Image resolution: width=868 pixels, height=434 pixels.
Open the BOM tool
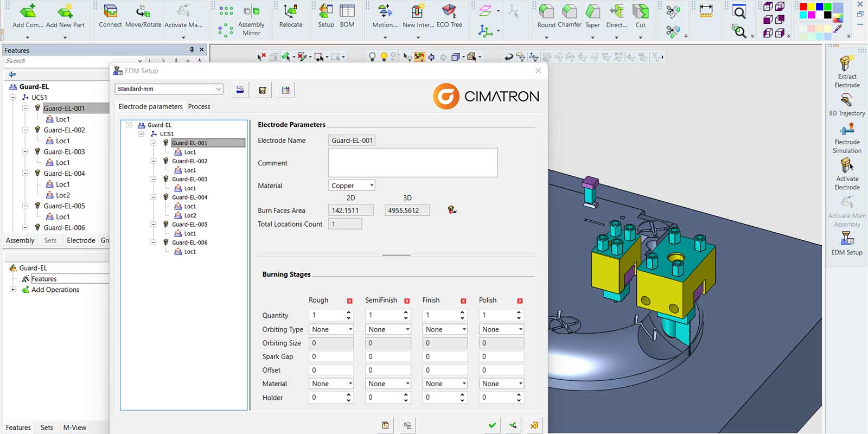347,12
